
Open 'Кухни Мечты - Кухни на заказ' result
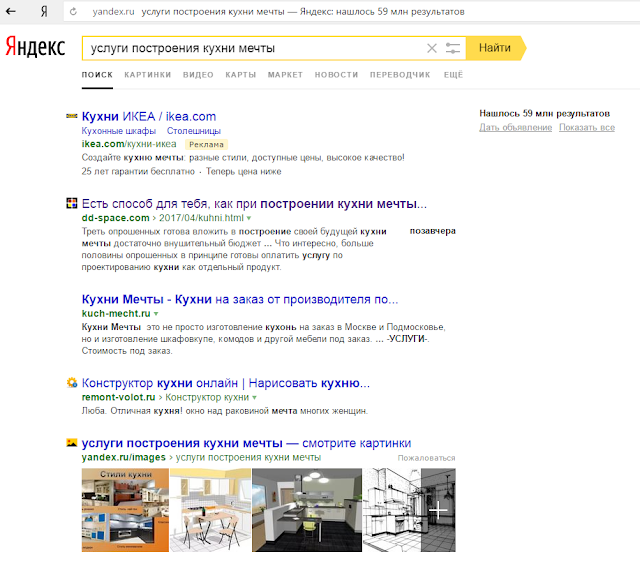coord(240,299)
